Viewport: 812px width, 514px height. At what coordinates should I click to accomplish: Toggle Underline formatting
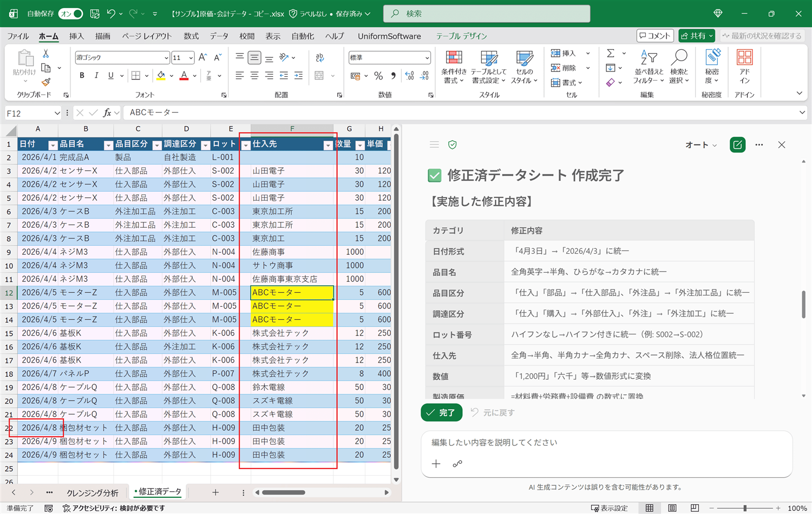111,76
